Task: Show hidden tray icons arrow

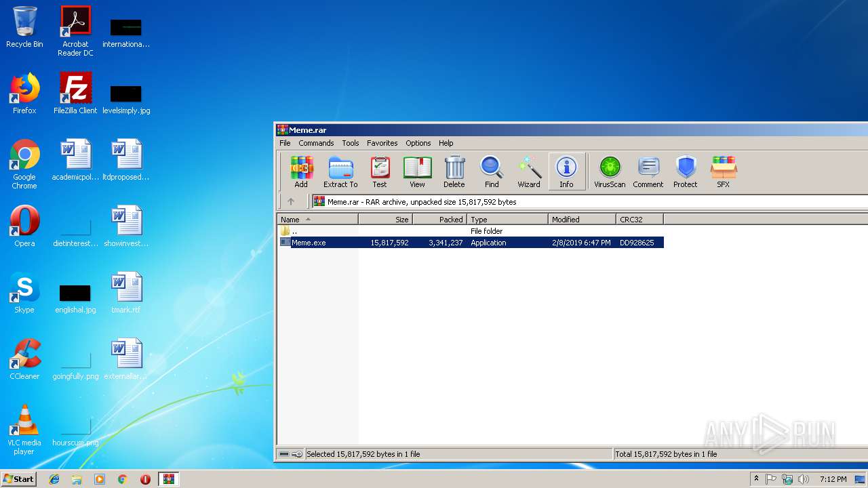Action: (x=756, y=479)
